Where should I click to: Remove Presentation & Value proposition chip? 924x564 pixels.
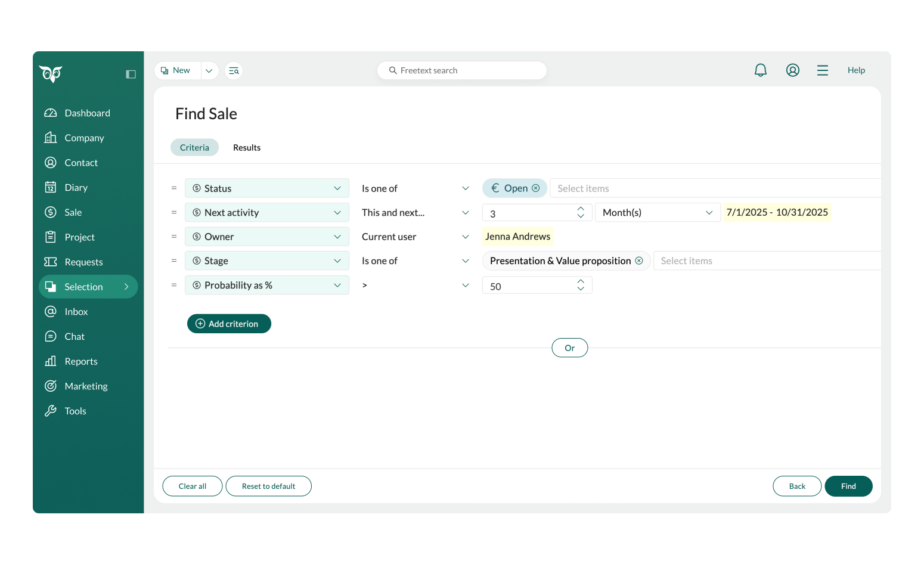point(638,261)
